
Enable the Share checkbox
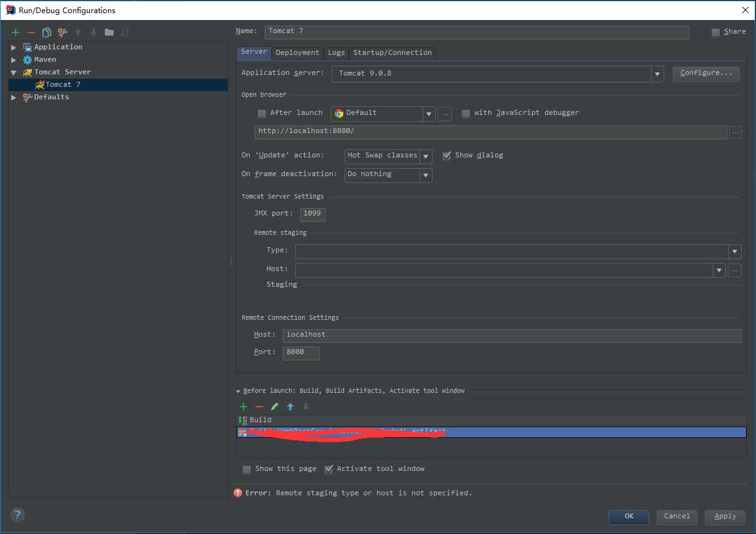pos(715,32)
